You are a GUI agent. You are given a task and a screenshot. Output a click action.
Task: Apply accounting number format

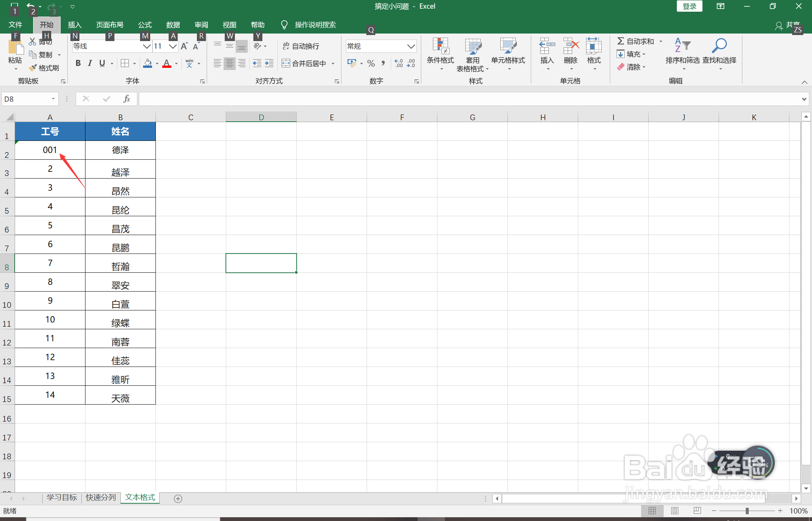352,63
